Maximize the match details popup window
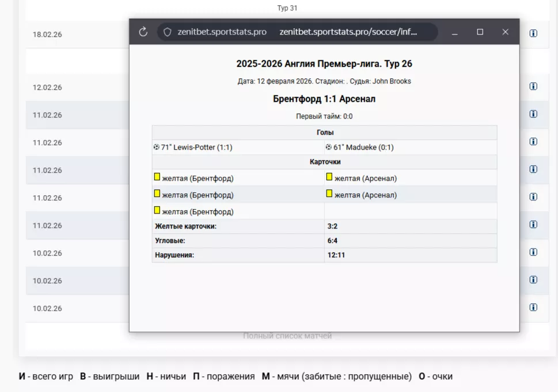Image resolution: width=558 pixels, height=392 pixels. (480, 32)
